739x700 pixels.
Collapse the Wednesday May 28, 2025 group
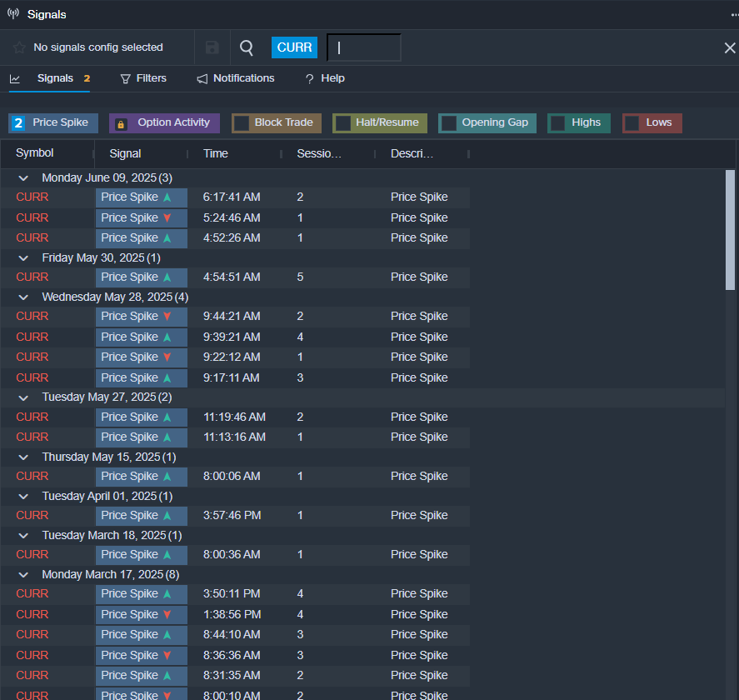pos(23,297)
